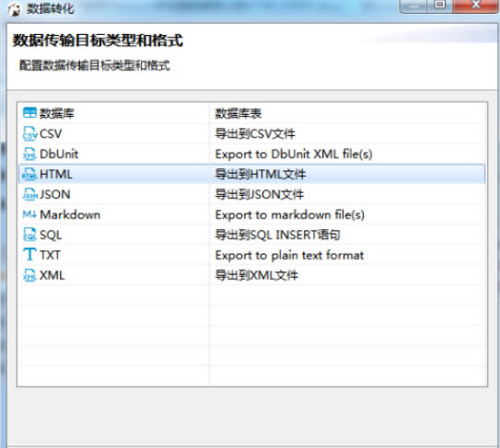500x448 pixels.
Task: Close the 数据转化 dialog window
Action: click(476, 6)
